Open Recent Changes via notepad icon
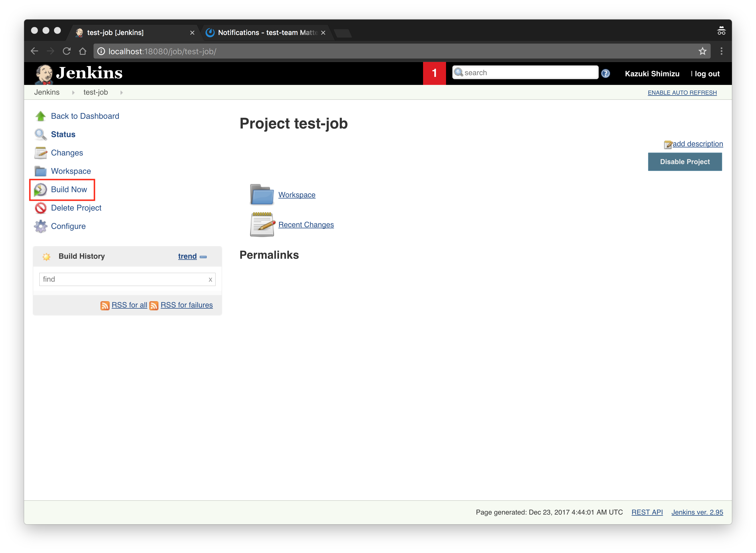This screenshot has width=756, height=553. pos(262,224)
